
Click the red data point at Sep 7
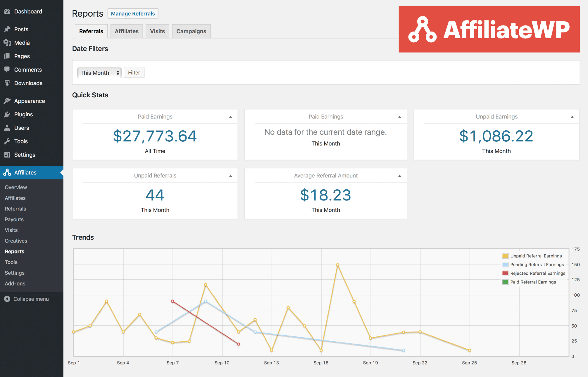coord(173,301)
